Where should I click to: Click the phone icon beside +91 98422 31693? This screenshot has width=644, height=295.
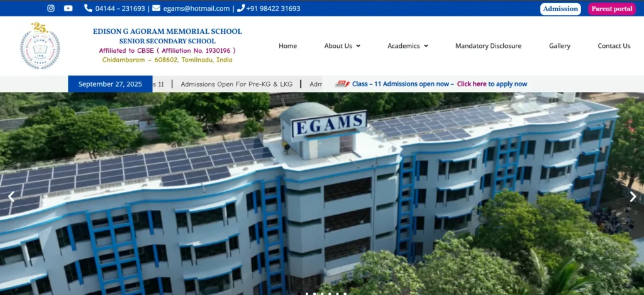[x=240, y=8]
